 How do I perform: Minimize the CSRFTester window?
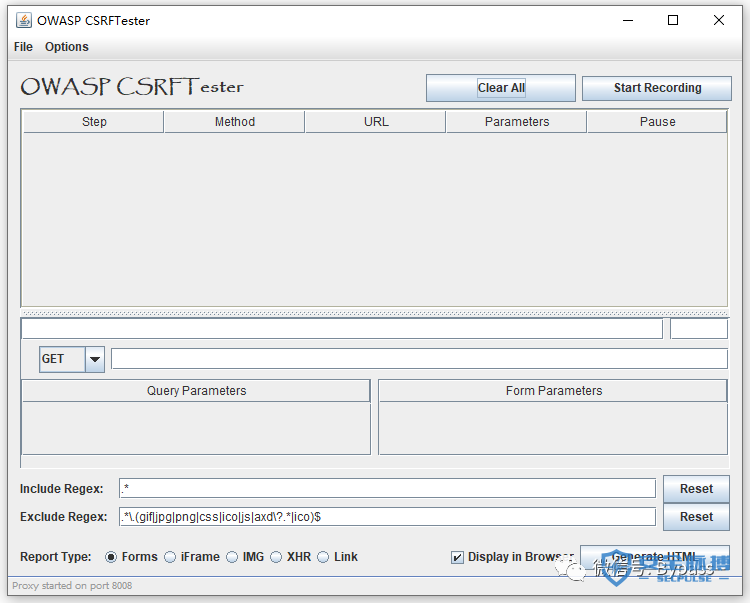pos(628,21)
